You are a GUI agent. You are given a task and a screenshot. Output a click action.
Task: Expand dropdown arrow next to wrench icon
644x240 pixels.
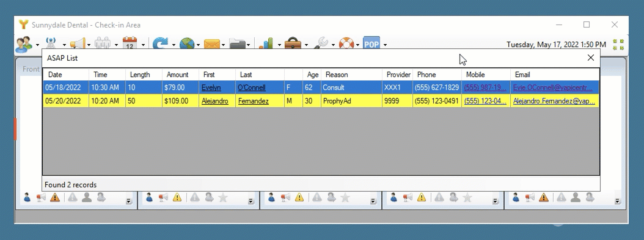pos(332,45)
